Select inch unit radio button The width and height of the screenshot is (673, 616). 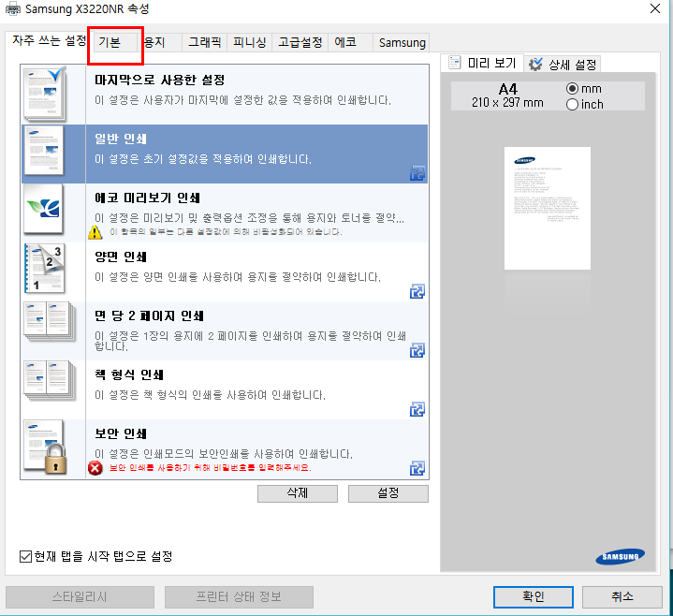coord(572,104)
